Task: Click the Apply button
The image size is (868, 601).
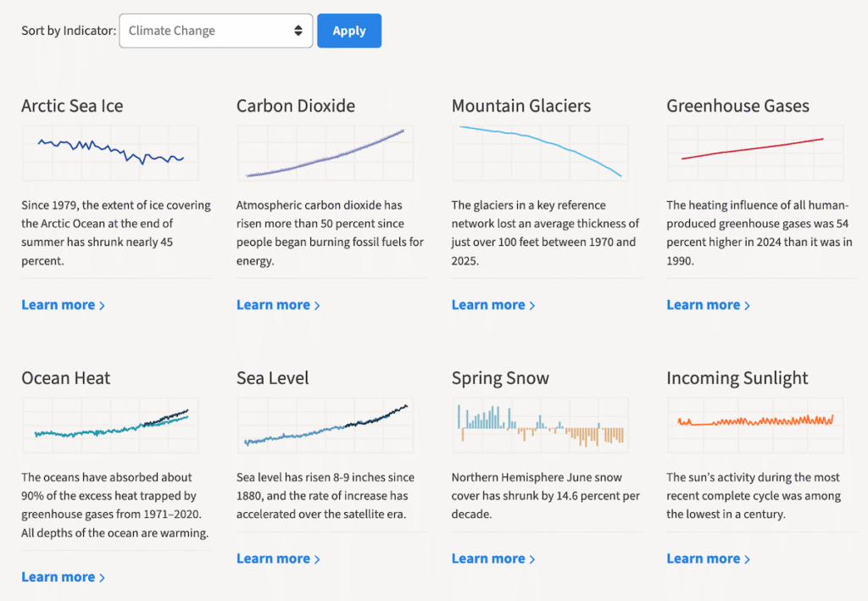Action: tap(349, 31)
